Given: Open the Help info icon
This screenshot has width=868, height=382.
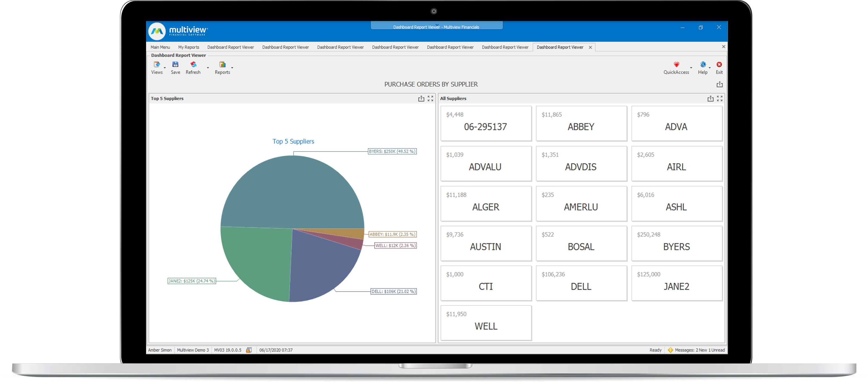Looking at the screenshot, I should pyautogui.click(x=703, y=64).
